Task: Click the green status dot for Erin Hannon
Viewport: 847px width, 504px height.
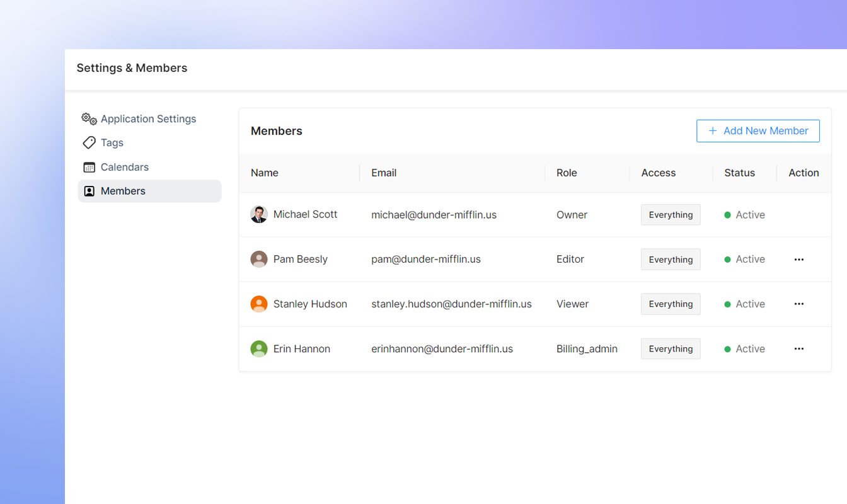Action: pos(727,349)
